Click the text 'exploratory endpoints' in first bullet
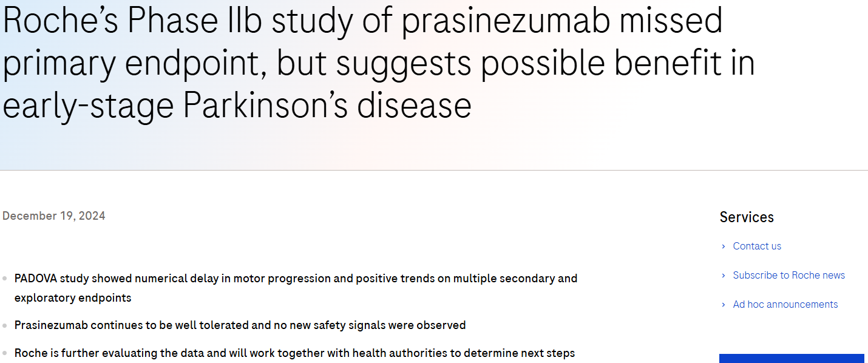The image size is (868, 363). [73, 298]
